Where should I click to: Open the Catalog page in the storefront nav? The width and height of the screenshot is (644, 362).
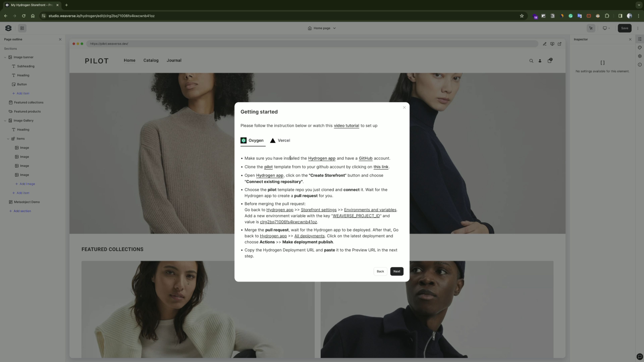pos(151,60)
